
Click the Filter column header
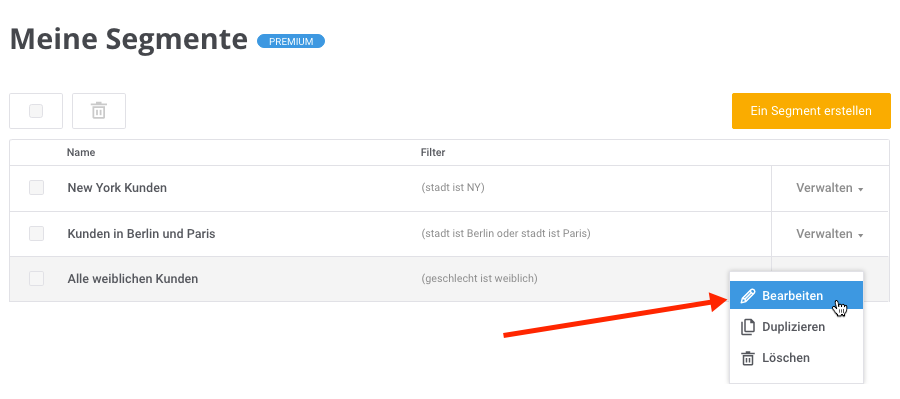433,153
